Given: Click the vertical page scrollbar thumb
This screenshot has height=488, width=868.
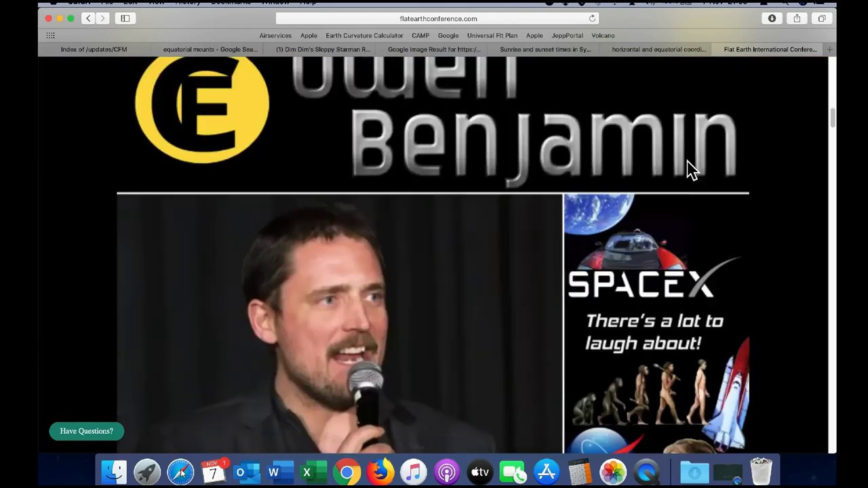Looking at the screenshot, I should click(x=832, y=117).
